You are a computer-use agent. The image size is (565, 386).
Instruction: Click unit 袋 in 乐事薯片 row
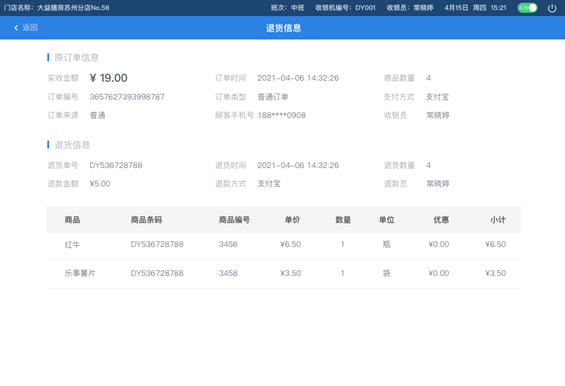click(386, 273)
